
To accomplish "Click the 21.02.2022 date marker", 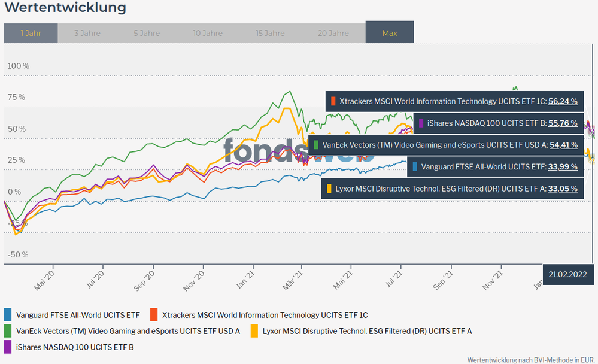I will tap(568, 274).
